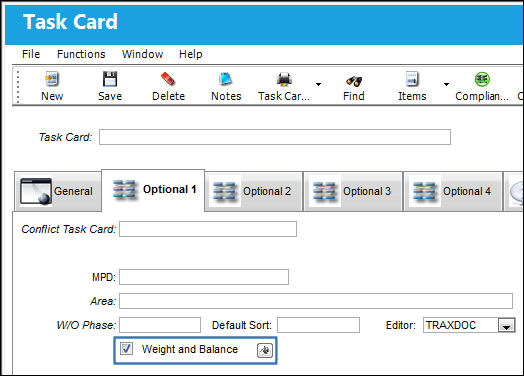Switch to the General tab
Viewport: 524px width, 376px height.
pos(58,191)
